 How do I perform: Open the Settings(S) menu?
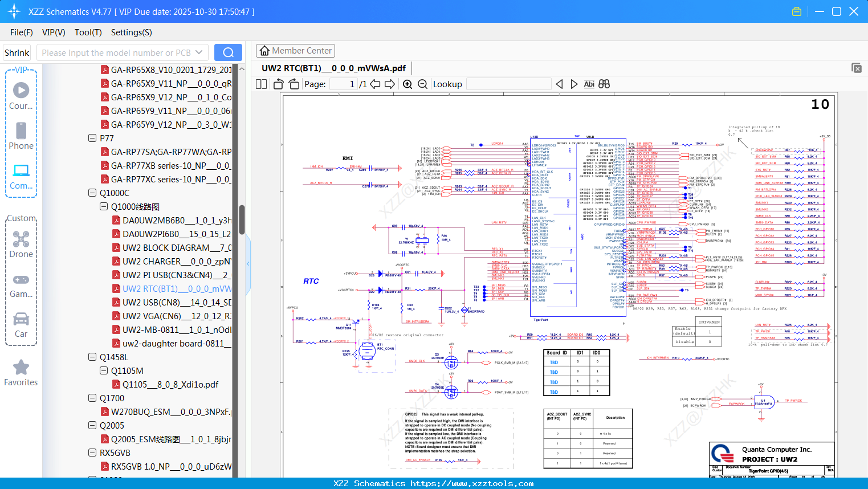pyautogui.click(x=131, y=32)
